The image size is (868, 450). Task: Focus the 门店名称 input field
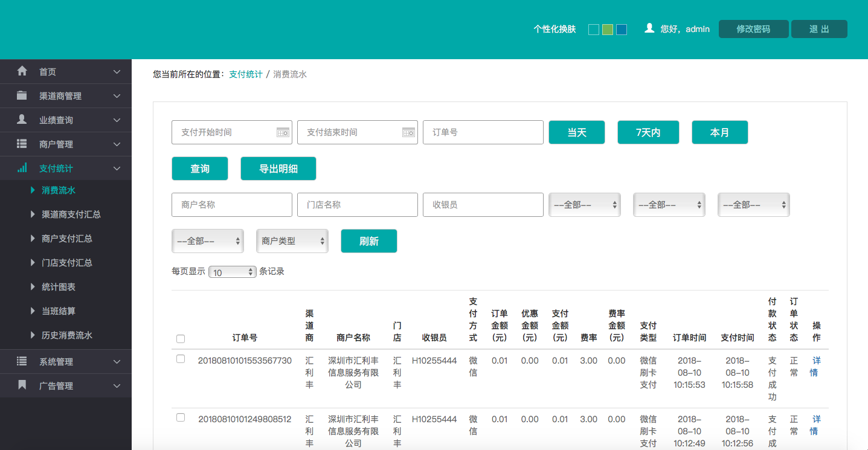(x=358, y=205)
